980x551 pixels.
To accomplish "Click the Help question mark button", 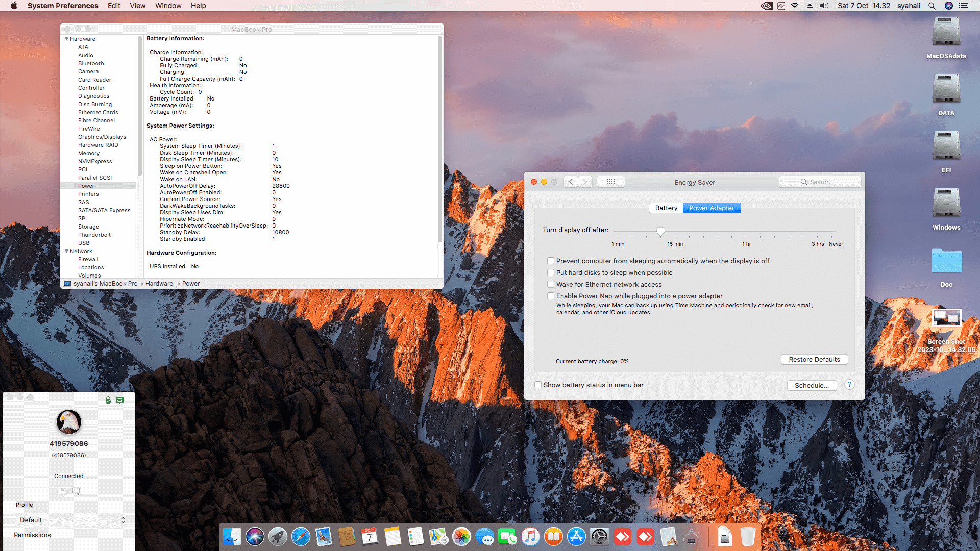I will tap(849, 385).
